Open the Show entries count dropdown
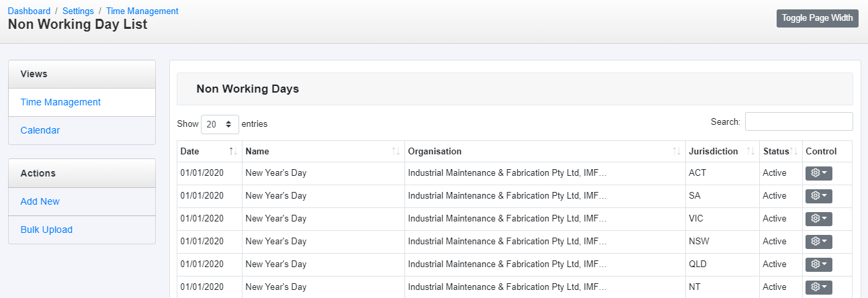This screenshot has width=868, height=298. [220, 124]
